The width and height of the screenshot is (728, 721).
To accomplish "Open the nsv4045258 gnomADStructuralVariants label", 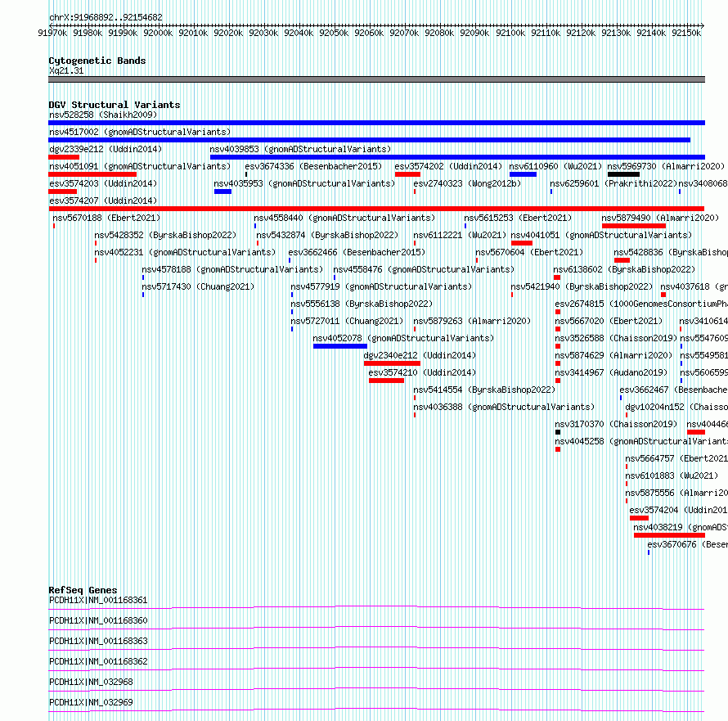I will coord(641,441).
